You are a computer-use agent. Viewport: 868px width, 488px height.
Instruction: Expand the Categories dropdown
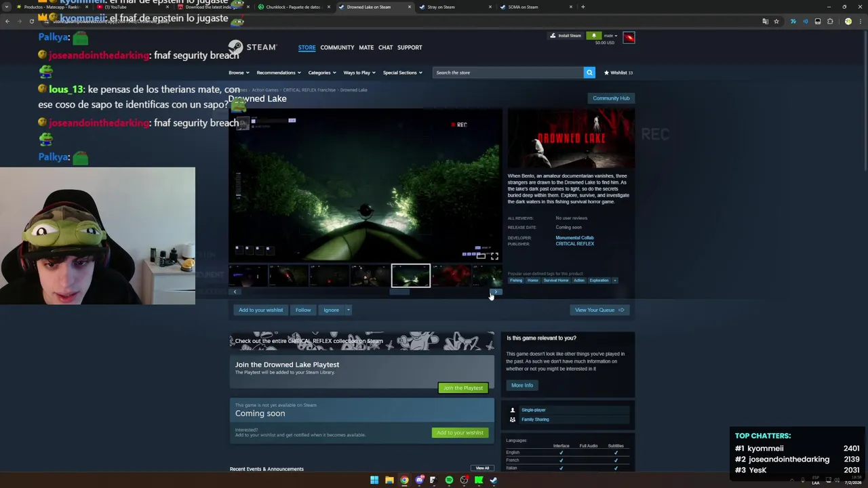click(321, 73)
